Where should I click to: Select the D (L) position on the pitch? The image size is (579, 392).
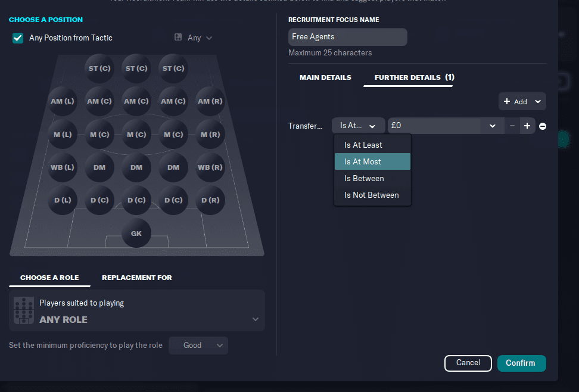[x=63, y=200]
